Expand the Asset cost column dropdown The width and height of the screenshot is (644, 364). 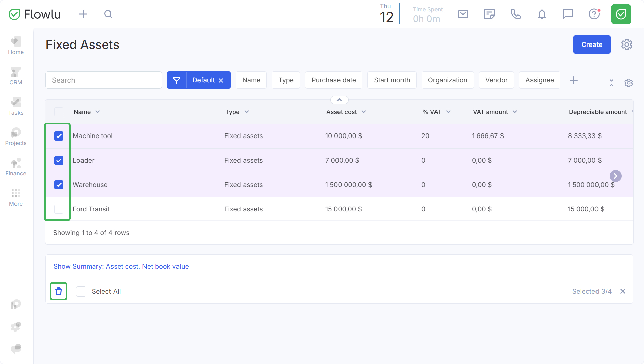[x=364, y=112]
